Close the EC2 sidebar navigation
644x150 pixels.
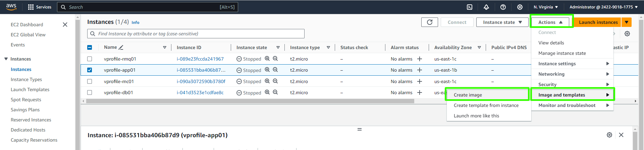(65, 25)
